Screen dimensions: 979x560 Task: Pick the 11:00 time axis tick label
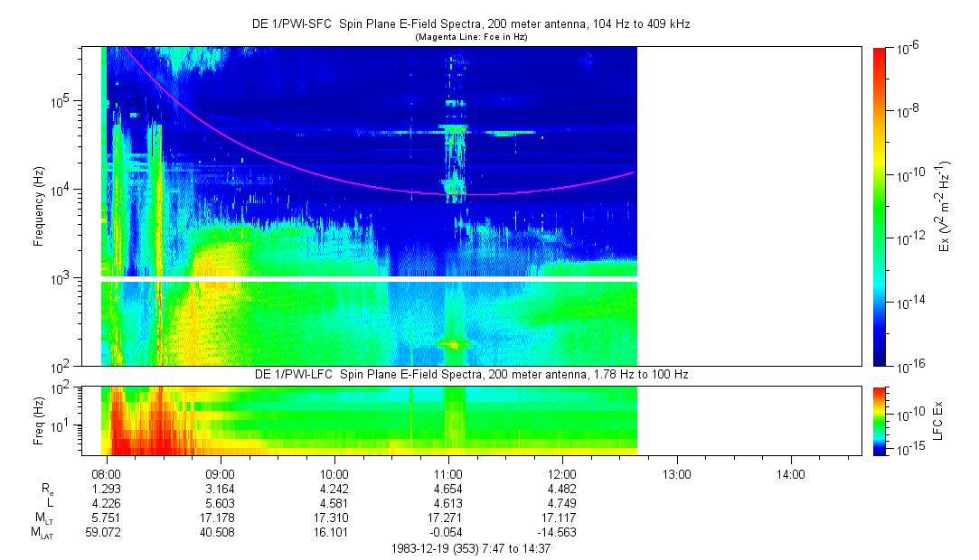click(x=448, y=473)
